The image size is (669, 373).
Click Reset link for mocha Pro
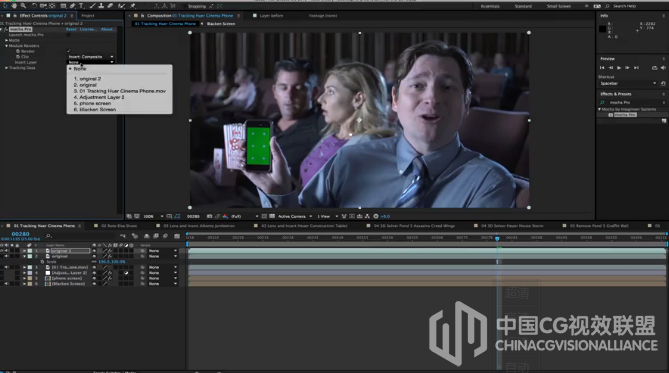click(x=71, y=29)
